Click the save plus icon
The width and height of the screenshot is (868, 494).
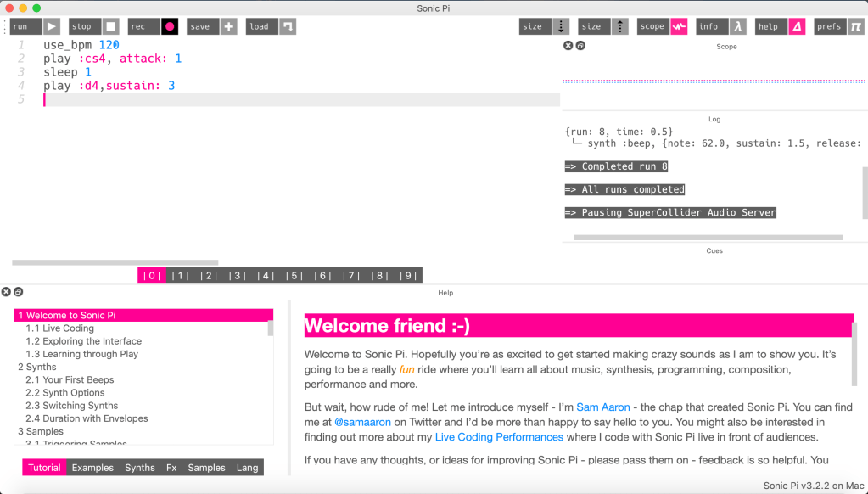(228, 26)
